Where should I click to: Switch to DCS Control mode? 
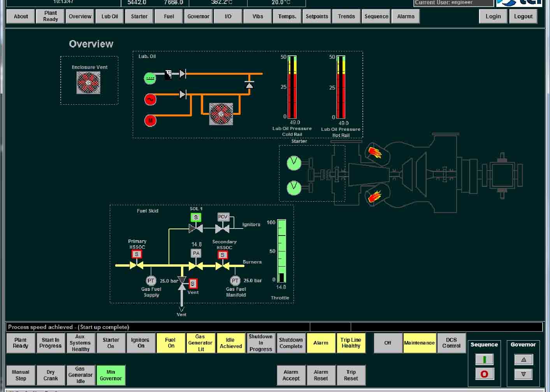(x=451, y=343)
